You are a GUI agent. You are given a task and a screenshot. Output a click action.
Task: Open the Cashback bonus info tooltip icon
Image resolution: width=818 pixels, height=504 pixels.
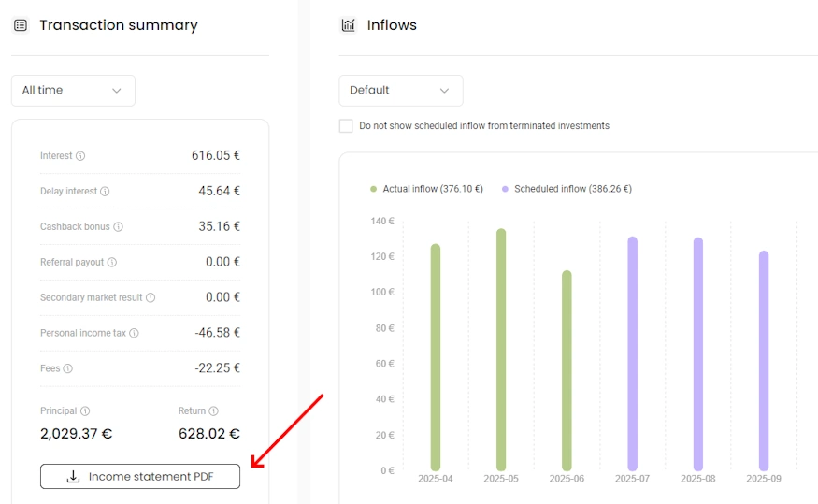[x=118, y=227]
